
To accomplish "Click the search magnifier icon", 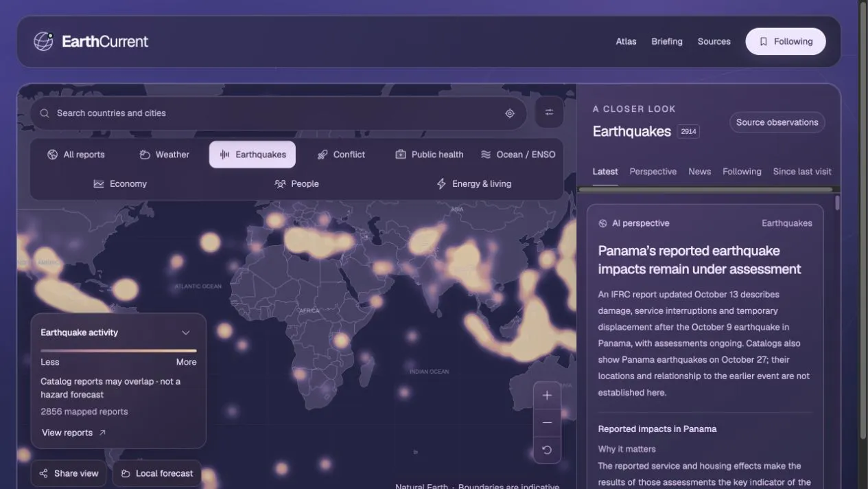I will (x=45, y=113).
